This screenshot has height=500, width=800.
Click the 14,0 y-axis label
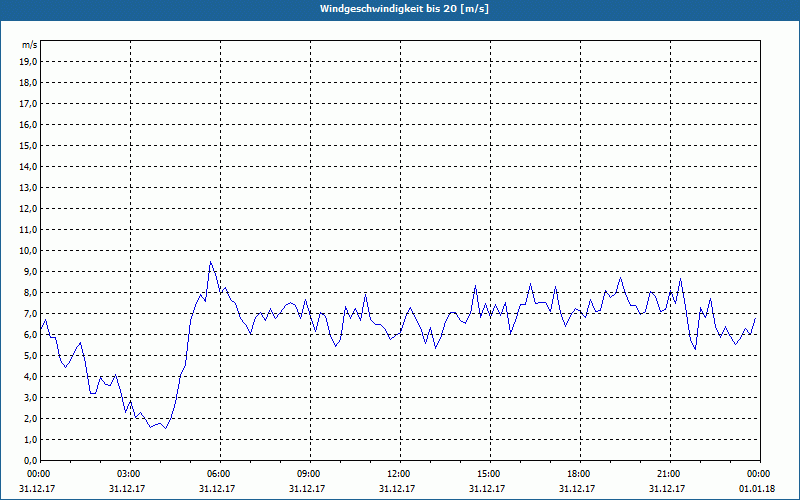click(x=28, y=167)
